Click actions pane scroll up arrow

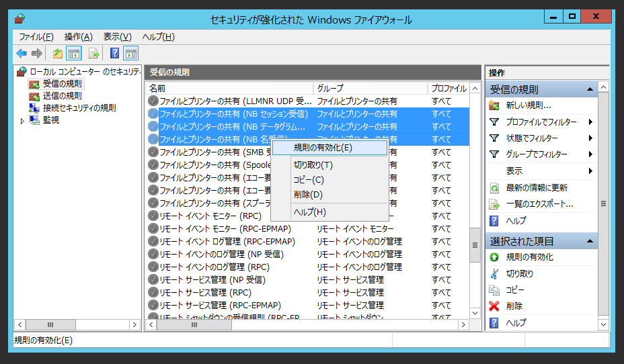coord(603,87)
